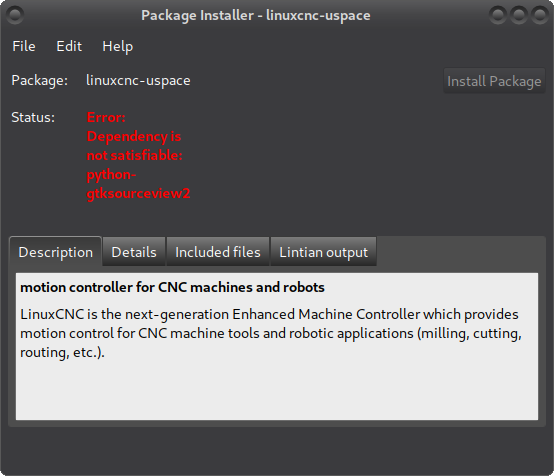The width and height of the screenshot is (554, 476).
Task: Switch to the Details tab
Action: click(134, 252)
